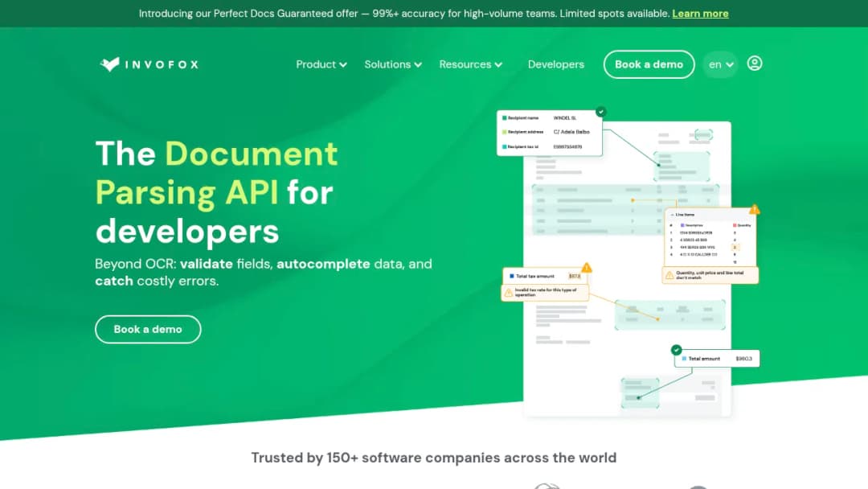Click the 'Beyond OCR' subtitle text
This screenshot has width=868, height=489.
point(264,272)
